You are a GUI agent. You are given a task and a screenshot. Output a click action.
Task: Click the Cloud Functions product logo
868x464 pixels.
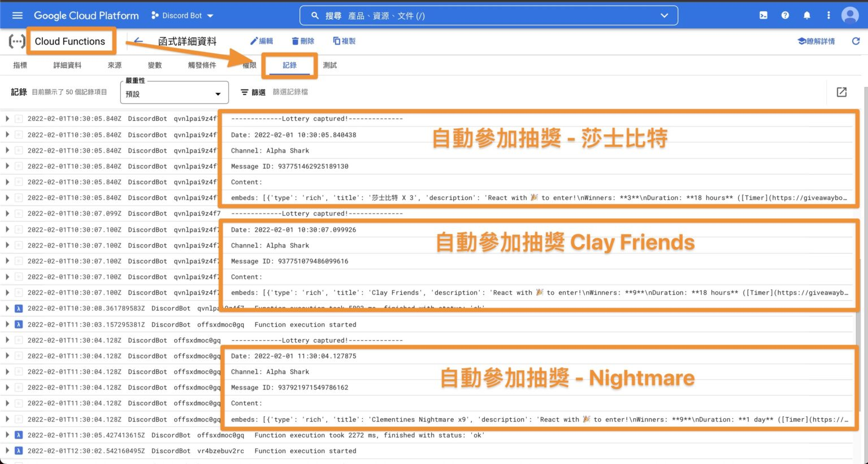click(17, 41)
